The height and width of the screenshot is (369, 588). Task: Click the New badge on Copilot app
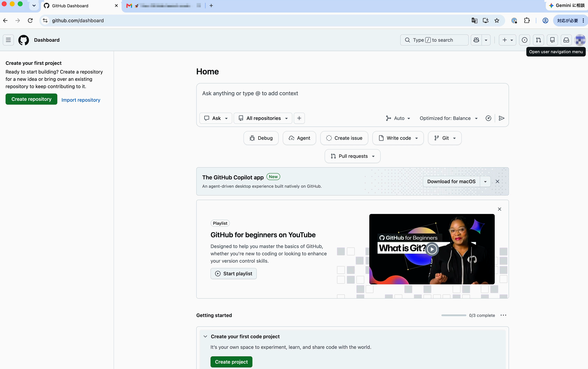pos(273,177)
